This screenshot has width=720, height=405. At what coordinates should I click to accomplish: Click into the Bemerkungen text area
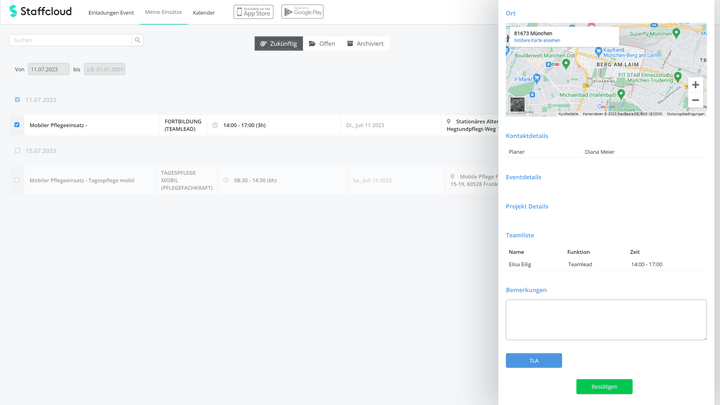[x=605, y=320]
